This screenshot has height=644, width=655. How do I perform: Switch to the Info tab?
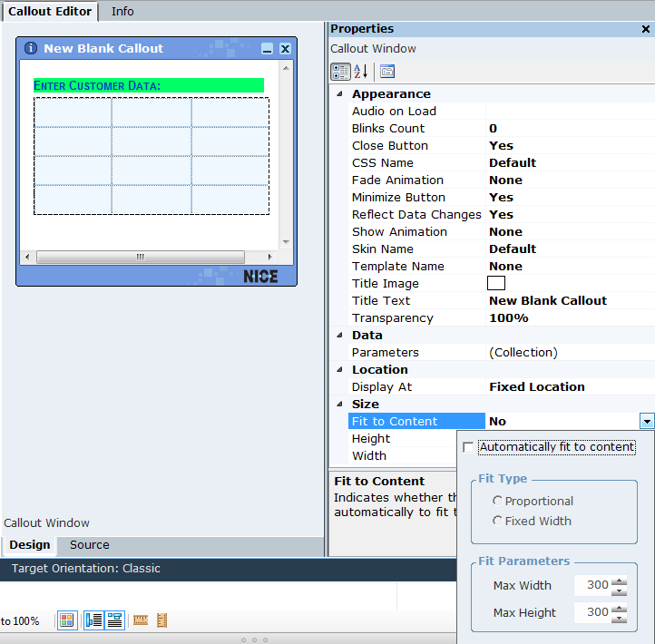(x=122, y=11)
